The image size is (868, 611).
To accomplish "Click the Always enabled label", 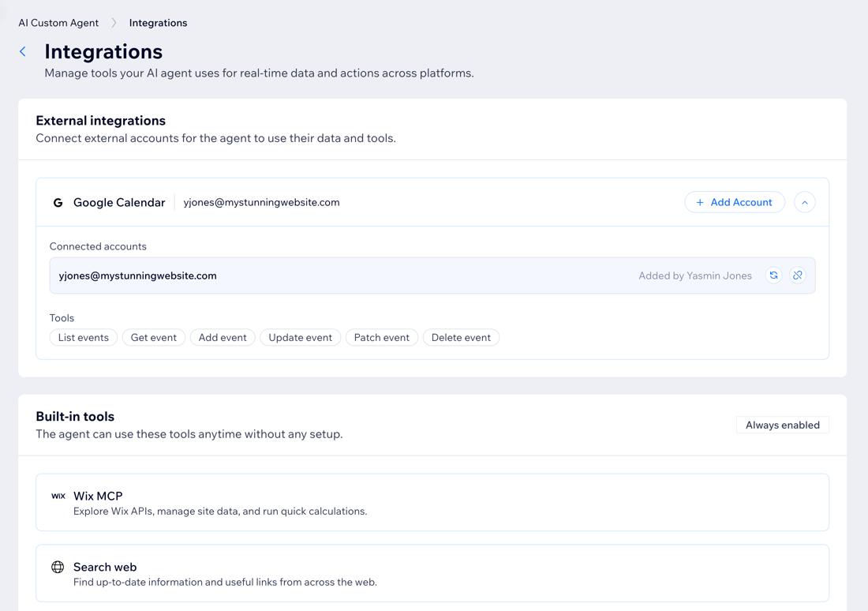I will point(782,425).
